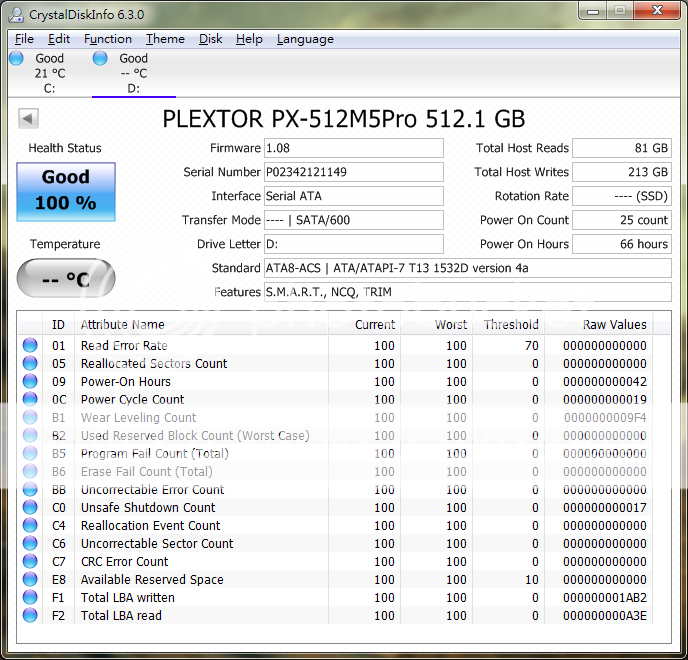The width and height of the screenshot is (688, 660).
Task: Open the Function menu
Action: [x=108, y=39]
